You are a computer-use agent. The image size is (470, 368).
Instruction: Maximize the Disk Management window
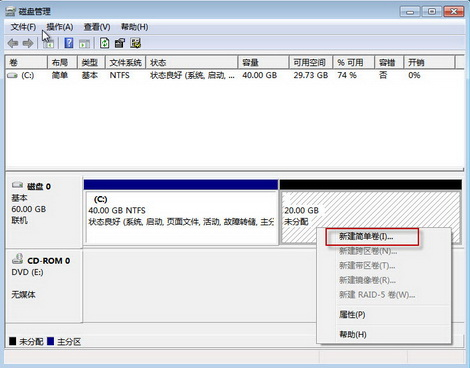pyautogui.click(x=432, y=12)
